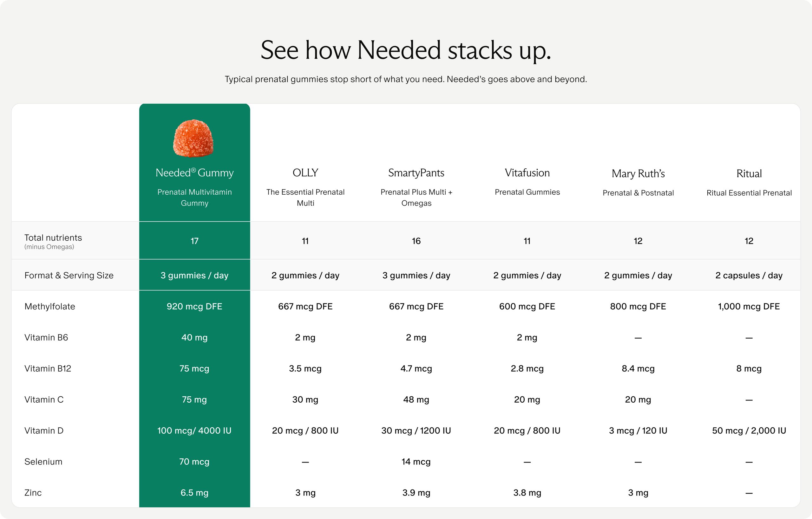Click the "800 mcg DFE" cell
Image resolution: width=812 pixels, height=519 pixels.
tap(638, 306)
